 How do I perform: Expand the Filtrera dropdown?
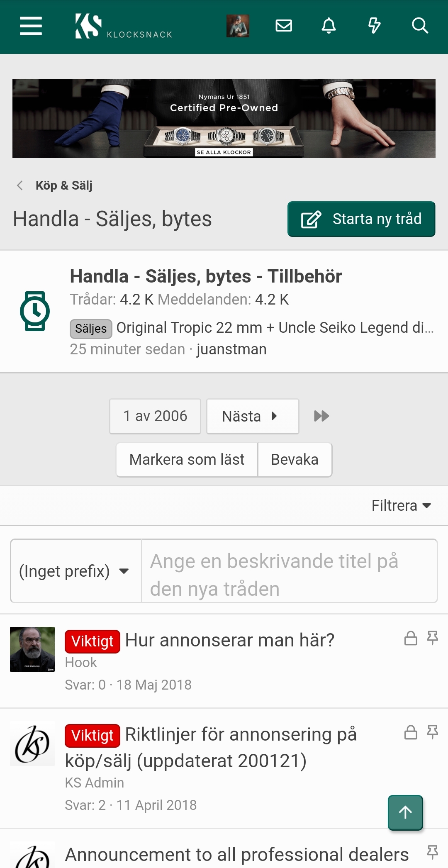coord(401,506)
